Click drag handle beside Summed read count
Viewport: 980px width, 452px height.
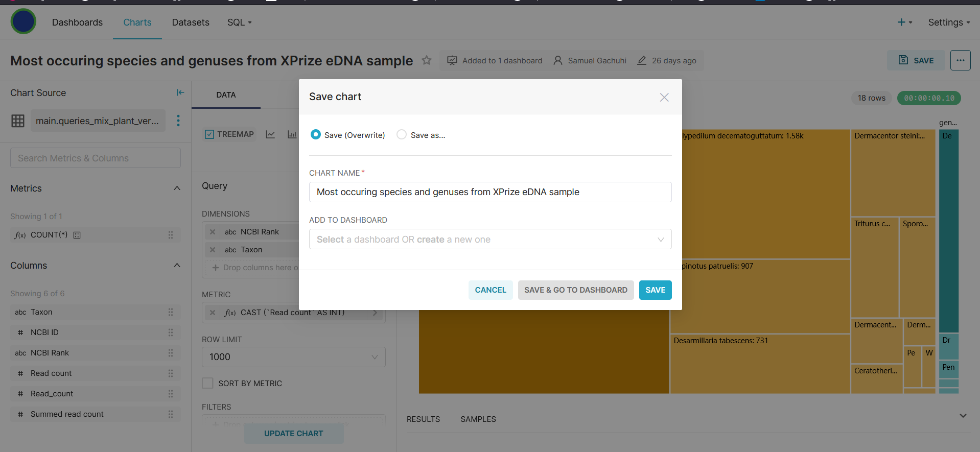pyautogui.click(x=171, y=414)
